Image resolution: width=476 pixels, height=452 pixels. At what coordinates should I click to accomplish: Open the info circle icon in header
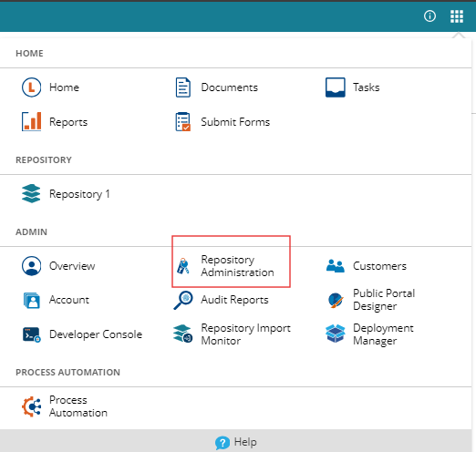click(x=429, y=15)
